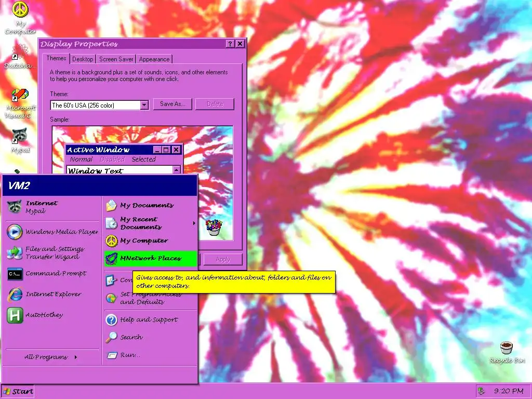The height and width of the screenshot is (399, 532).
Task: Open the Recycle Bin on desktop
Action: tap(507, 348)
